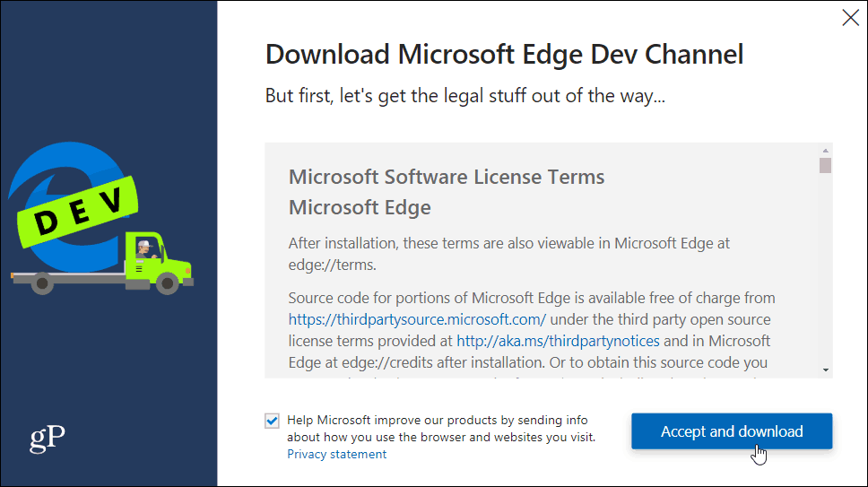Click the license terms scrollbar thumb
868x487 pixels.
tap(825, 165)
